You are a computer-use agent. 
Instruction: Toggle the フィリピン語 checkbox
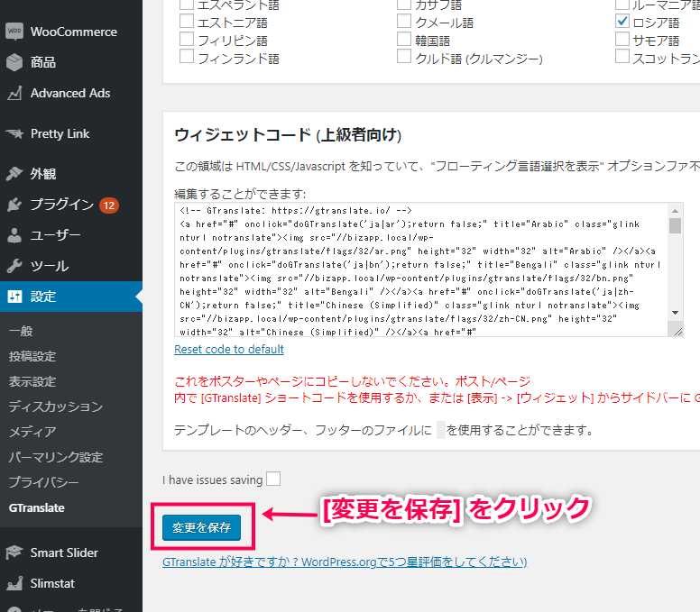[187, 40]
